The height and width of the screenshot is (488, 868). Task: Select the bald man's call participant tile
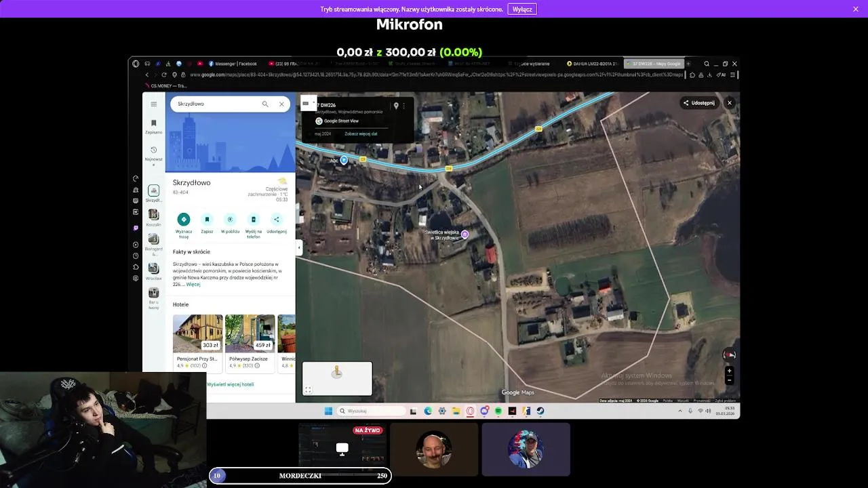click(434, 449)
